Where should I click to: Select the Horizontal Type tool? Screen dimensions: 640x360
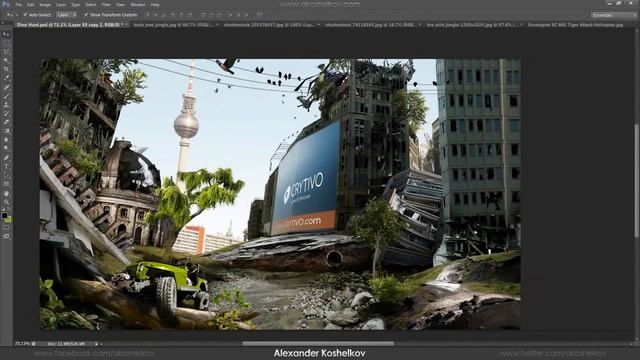[6, 167]
